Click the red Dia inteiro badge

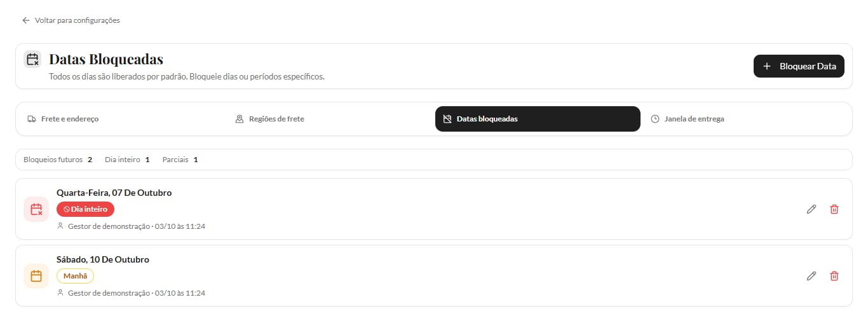tap(85, 209)
